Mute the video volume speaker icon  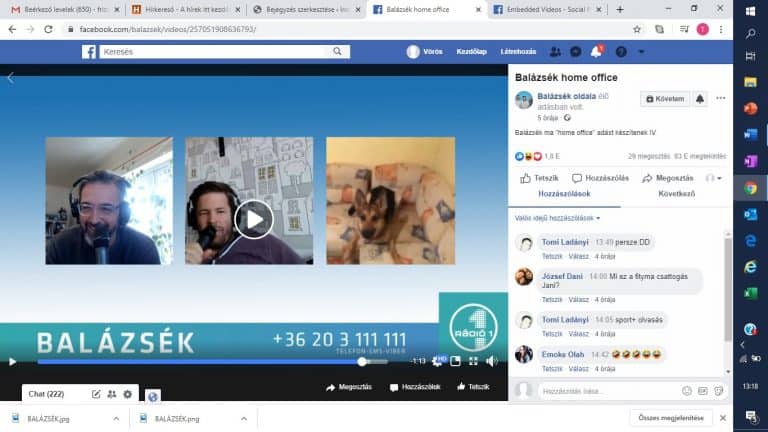[491, 361]
